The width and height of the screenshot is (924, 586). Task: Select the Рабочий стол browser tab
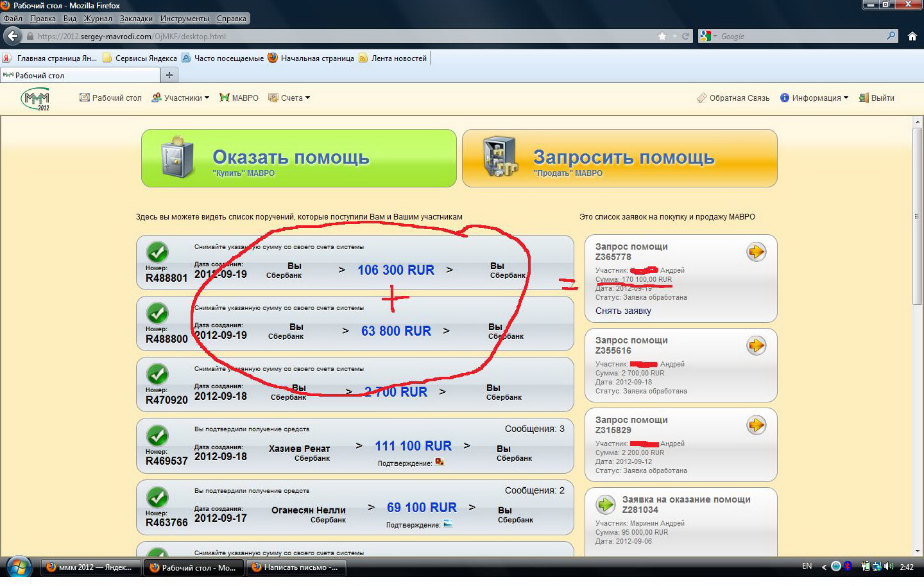pyautogui.click(x=80, y=76)
